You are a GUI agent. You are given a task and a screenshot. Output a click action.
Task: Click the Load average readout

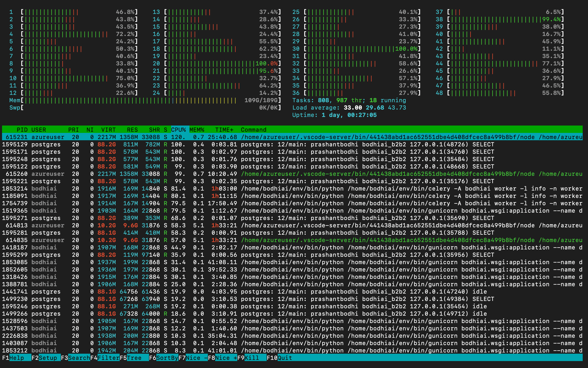[349, 108]
